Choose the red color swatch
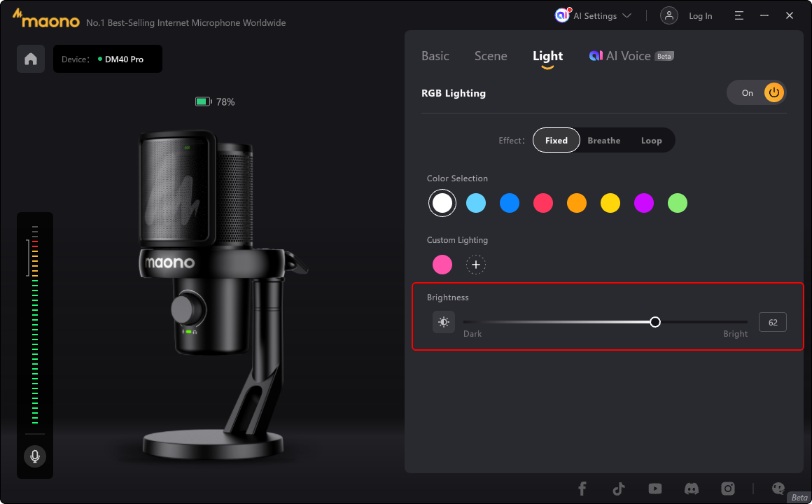The image size is (812, 504). point(543,203)
